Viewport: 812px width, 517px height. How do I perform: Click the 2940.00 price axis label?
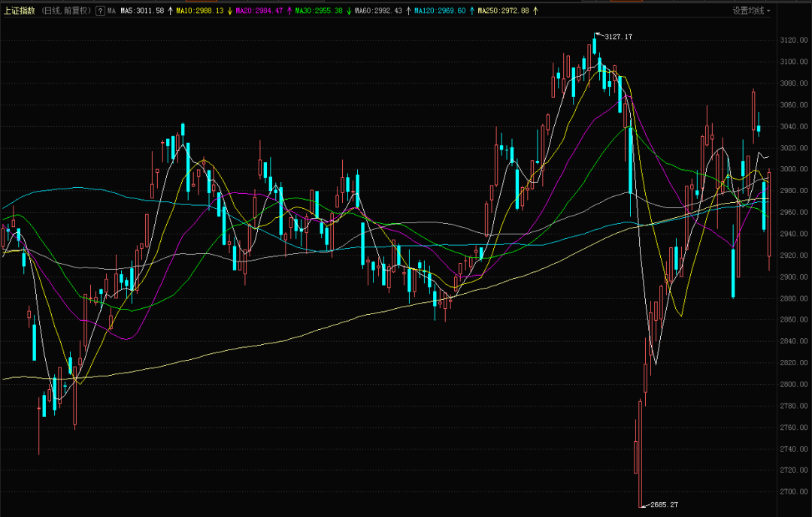point(794,234)
